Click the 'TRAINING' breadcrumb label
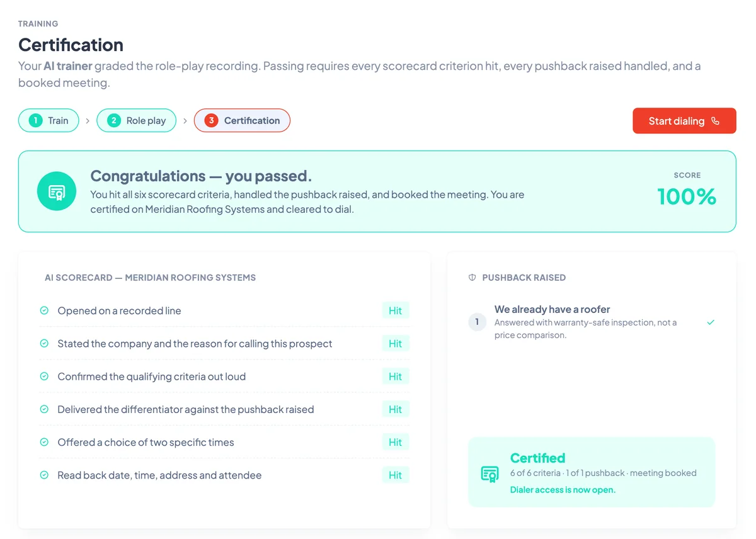Viewport: 756px width, 539px height. point(38,23)
